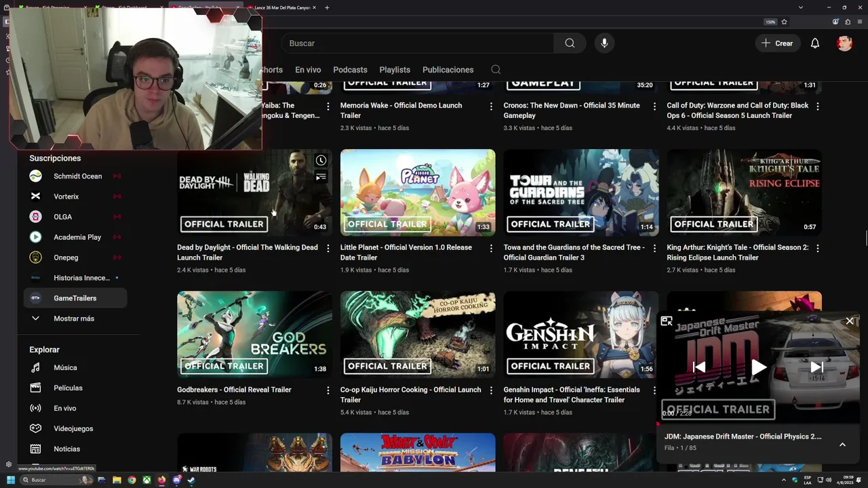Select GameTrailers in subscriptions
The width and height of the screenshot is (868, 488).
pyautogui.click(x=75, y=298)
